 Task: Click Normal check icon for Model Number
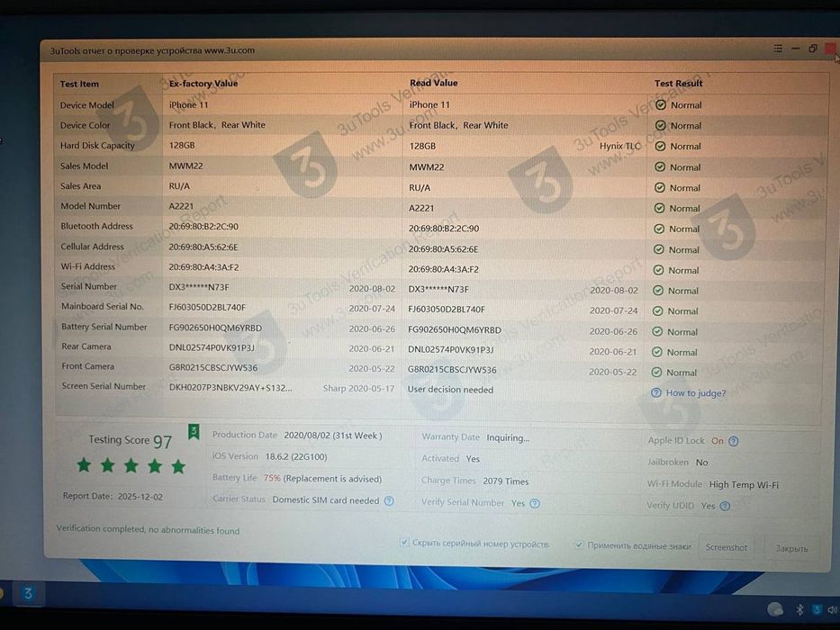pyautogui.click(x=659, y=209)
